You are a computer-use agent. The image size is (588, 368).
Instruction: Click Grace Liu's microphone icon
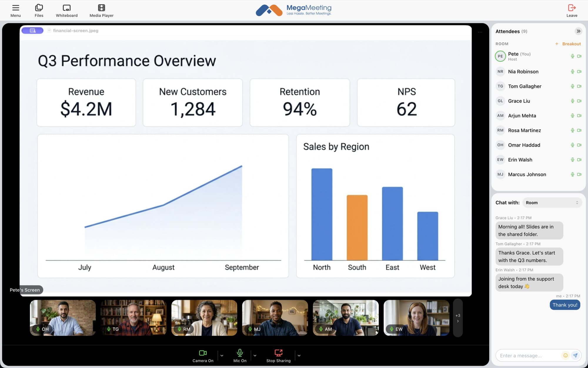pyautogui.click(x=572, y=101)
